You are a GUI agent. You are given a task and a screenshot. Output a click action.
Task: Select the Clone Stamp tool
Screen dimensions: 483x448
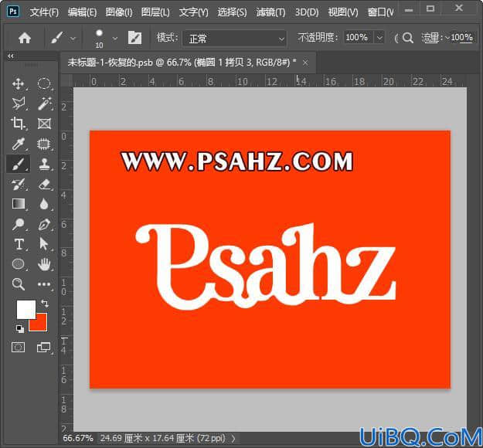pyautogui.click(x=44, y=164)
